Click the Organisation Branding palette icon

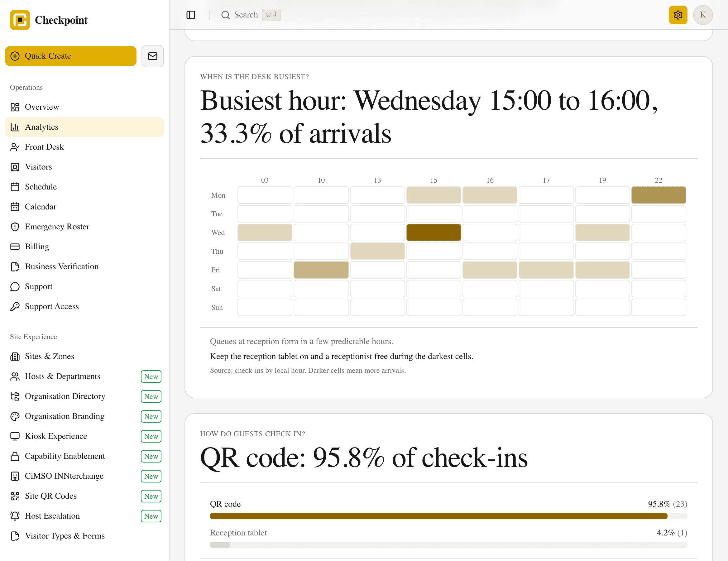coord(15,416)
